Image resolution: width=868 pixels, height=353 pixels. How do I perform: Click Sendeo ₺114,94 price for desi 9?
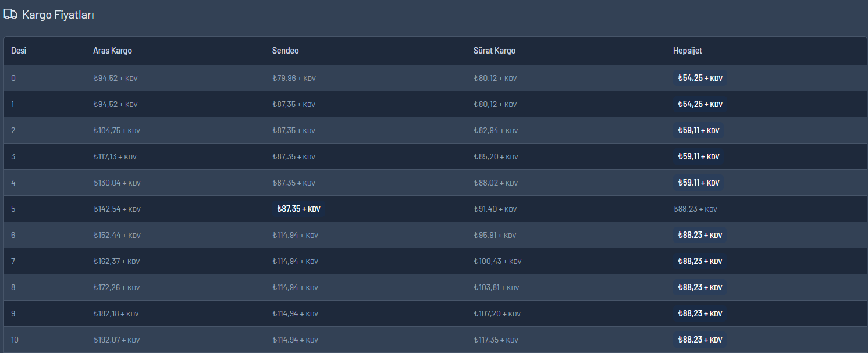pos(295,313)
